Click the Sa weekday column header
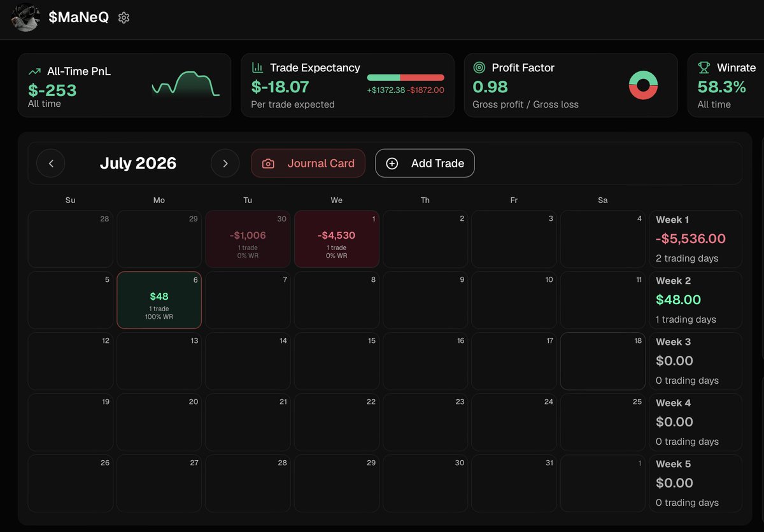This screenshot has height=532, width=764. [603, 200]
